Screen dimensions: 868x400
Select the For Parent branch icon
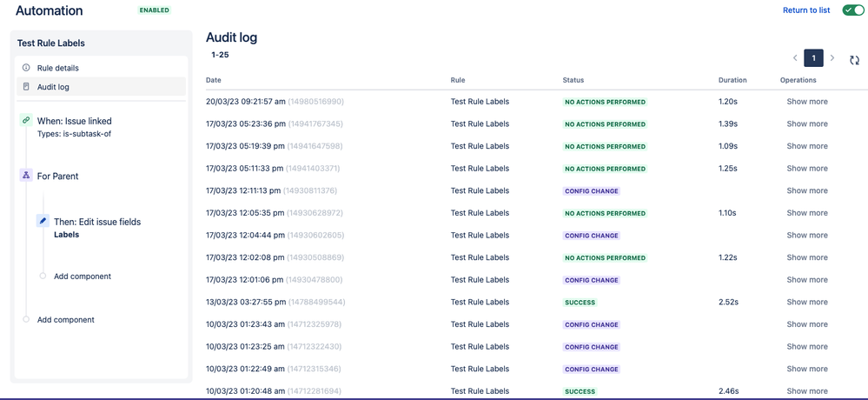tap(25, 176)
